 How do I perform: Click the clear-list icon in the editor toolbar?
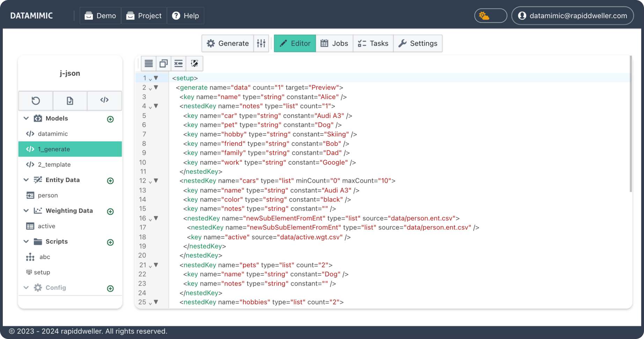pyautogui.click(x=178, y=63)
